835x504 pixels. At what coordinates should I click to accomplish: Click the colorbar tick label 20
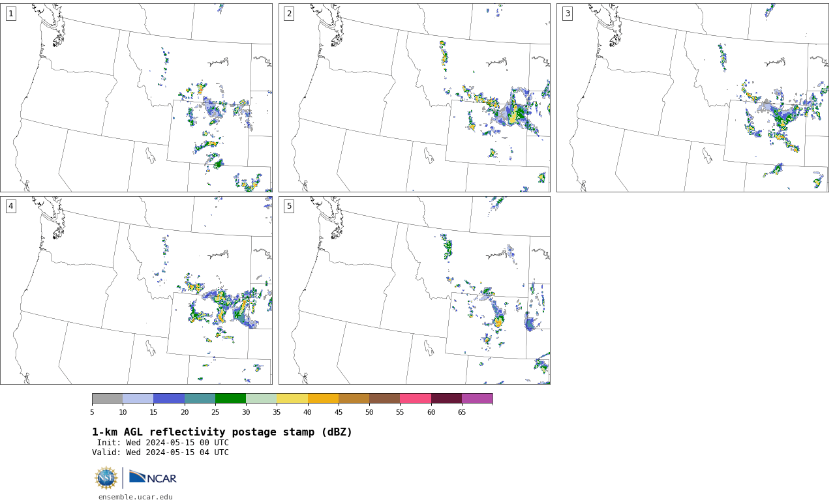185,412
